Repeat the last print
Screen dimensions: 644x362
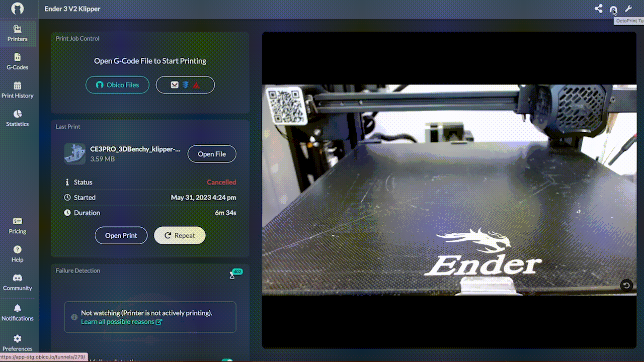coord(180,235)
